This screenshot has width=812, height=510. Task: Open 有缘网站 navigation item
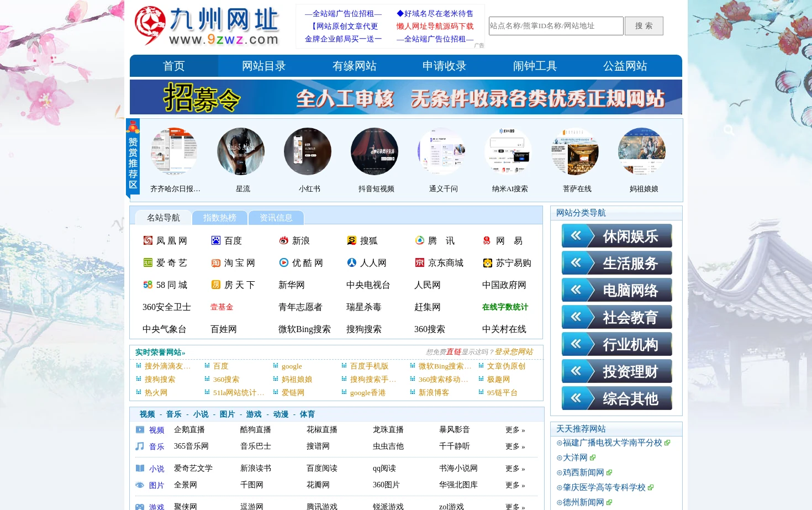click(x=355, y=66)
